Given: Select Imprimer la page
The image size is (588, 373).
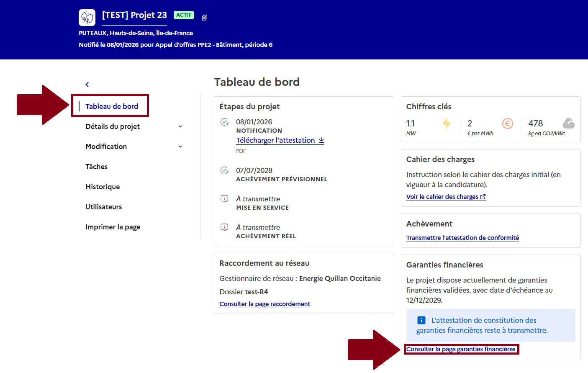Looking at the screenshot, I should click(113, 227).
